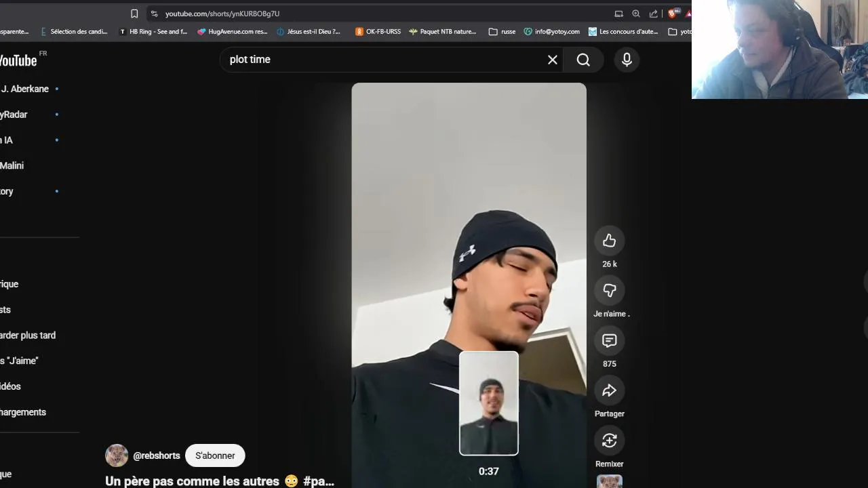868x488 pixels.
Task: Open the @rebshorts channel avatar
Action: pyautogui.click(x=117, y=455)
